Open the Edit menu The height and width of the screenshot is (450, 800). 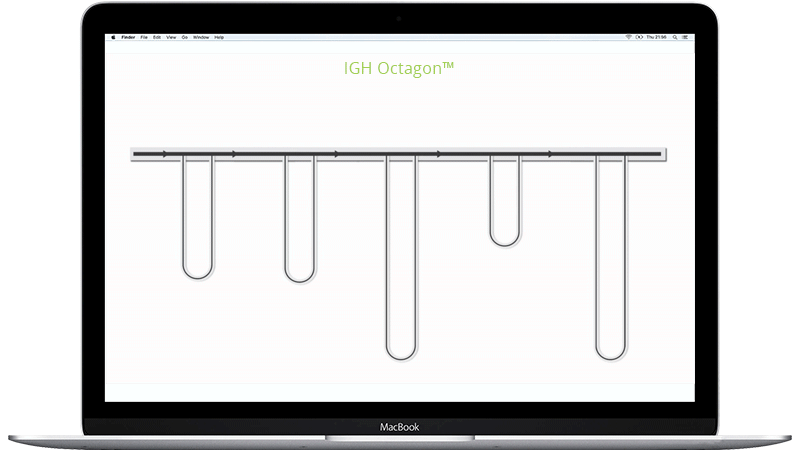157,37
